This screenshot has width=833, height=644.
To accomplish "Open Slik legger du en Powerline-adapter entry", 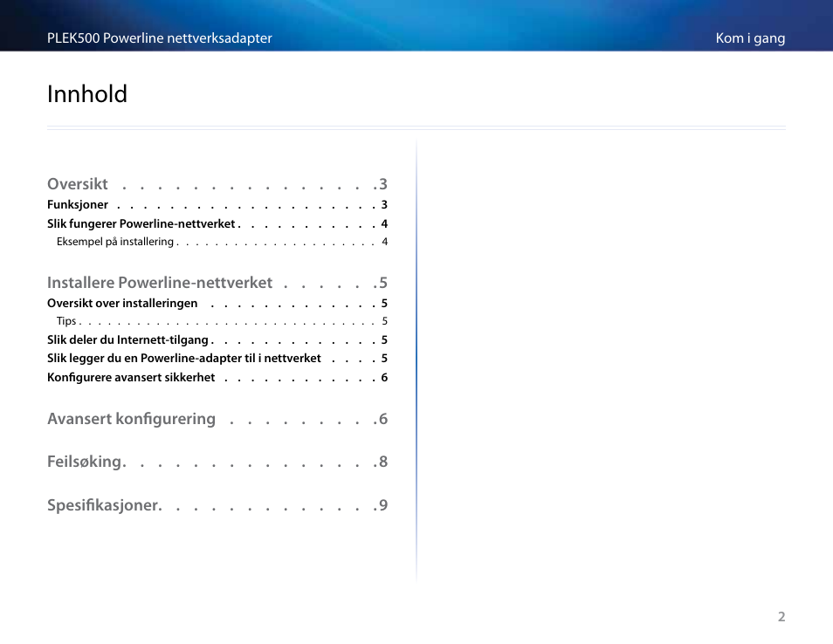I will 217,359.
